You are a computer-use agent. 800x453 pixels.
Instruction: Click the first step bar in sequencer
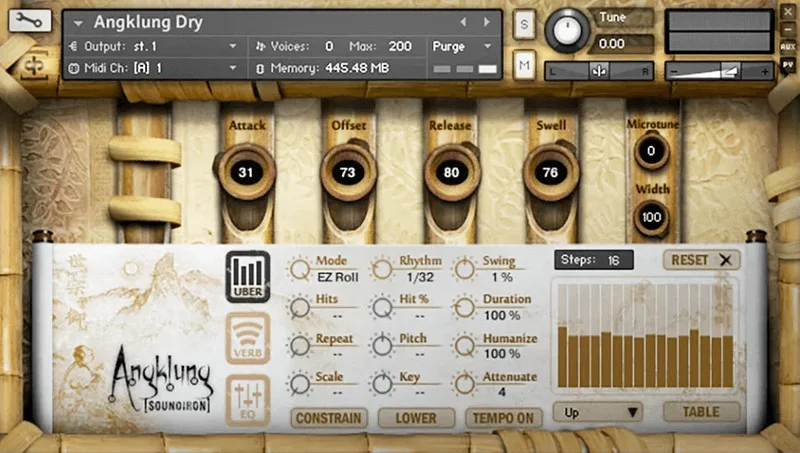(x=562, y=357)
